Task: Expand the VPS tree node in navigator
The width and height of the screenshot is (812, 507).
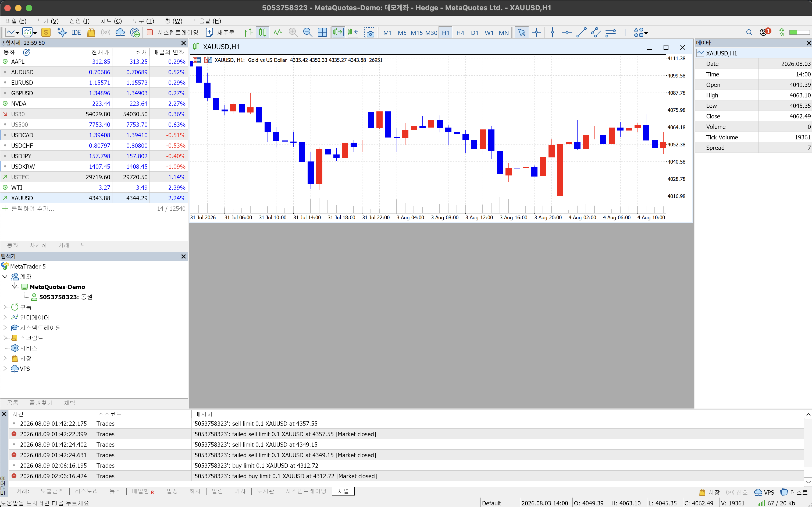Action: 5,368
